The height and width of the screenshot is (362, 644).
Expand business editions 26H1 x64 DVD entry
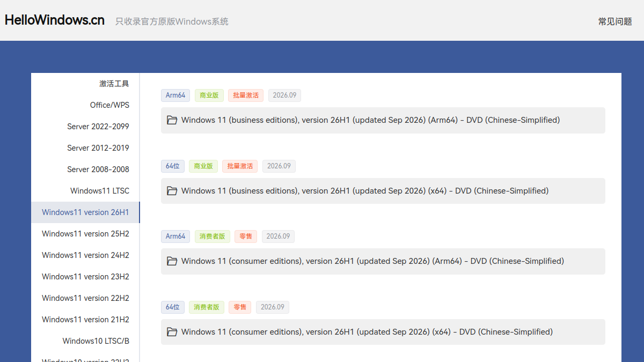(383, 191)
